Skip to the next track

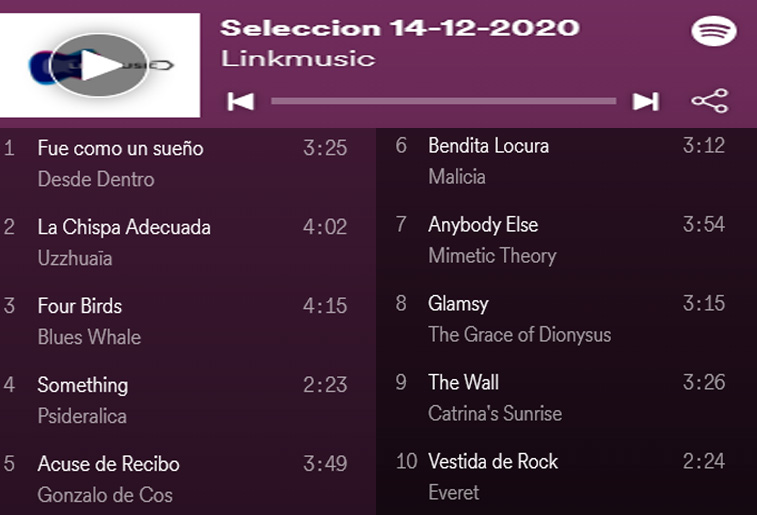(x=646, y=101)
